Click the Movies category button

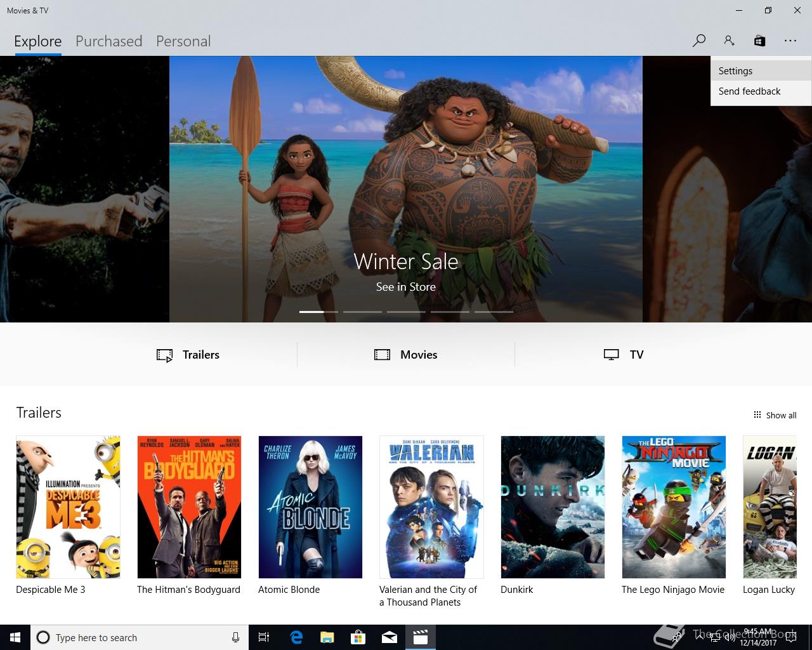click(x=406, y=355)
